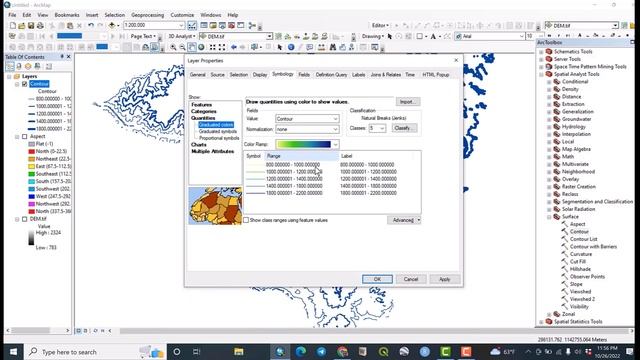Click the taskbar search box

point(95,352)
